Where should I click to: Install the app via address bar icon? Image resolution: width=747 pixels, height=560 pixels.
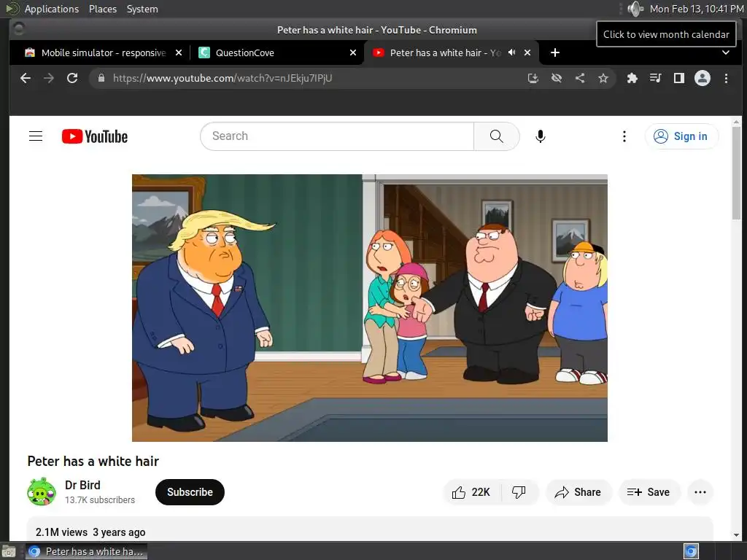click(x=533, y=78)
